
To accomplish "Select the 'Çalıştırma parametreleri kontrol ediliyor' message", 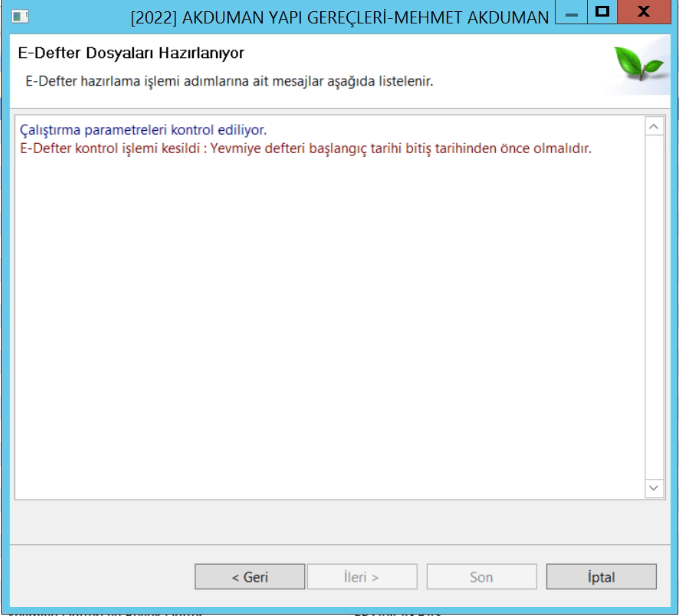I will (143, 130).
